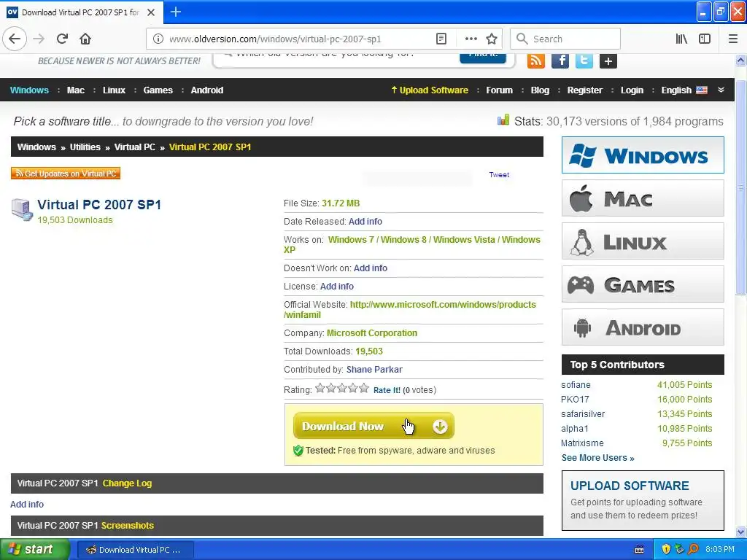Open the Forum link
The image size is (747, 560).
[499, 90]
